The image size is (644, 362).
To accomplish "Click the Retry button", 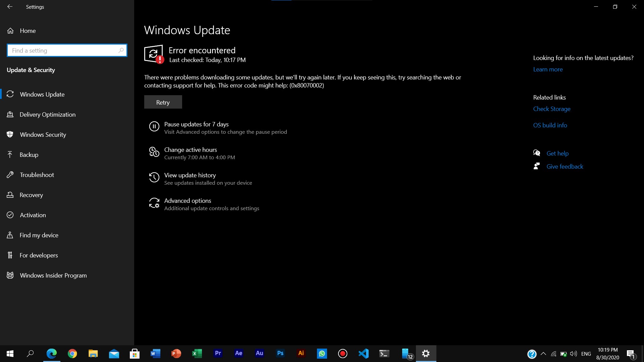I will 163,102.
